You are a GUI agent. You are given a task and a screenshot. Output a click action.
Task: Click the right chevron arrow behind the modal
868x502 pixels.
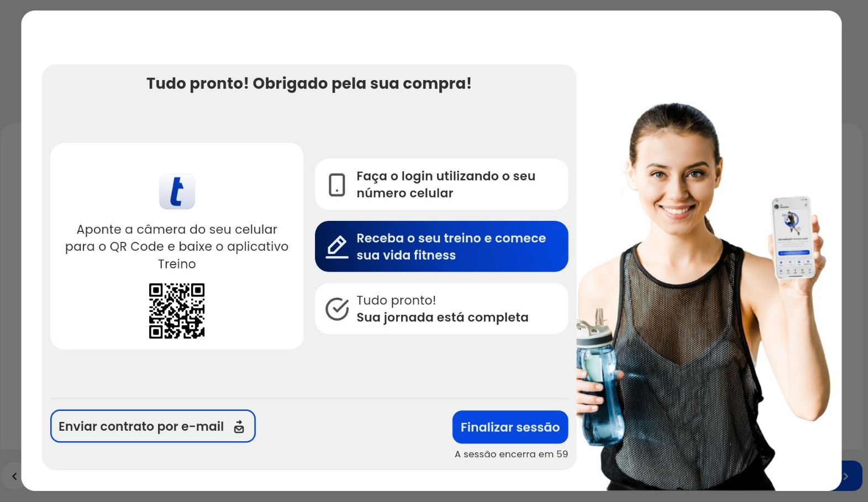846,476
